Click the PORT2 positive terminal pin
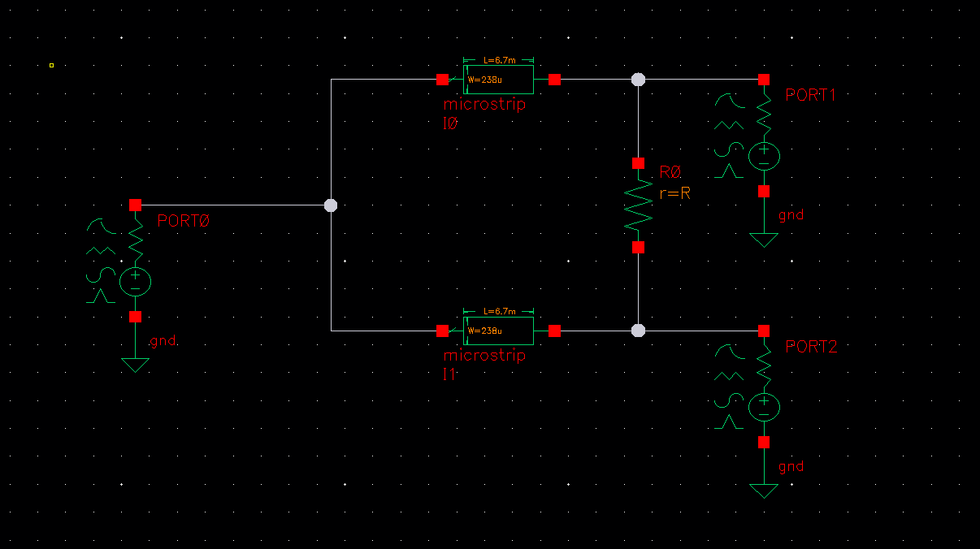The image size is (980, 549). (764, 331)
